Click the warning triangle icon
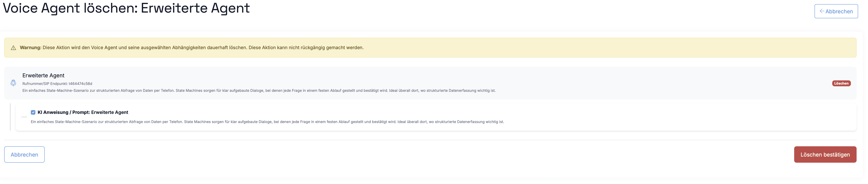Viewport: 868px width, 184px height. click(x=14, y=48)
